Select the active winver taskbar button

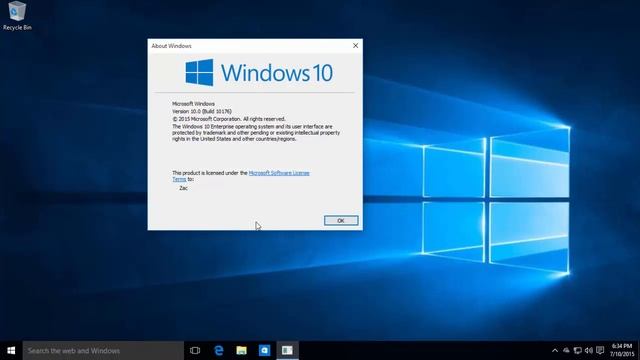click(287, 351)
